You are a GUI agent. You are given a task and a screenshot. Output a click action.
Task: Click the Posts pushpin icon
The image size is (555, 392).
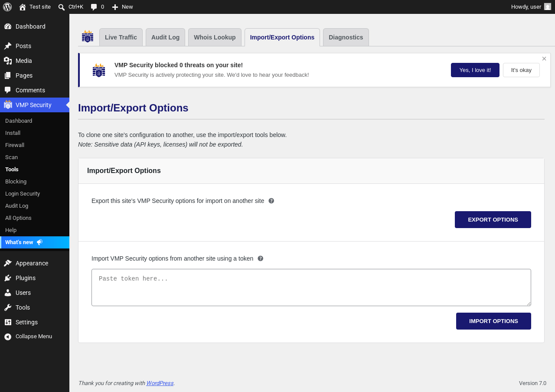(8, 46)
